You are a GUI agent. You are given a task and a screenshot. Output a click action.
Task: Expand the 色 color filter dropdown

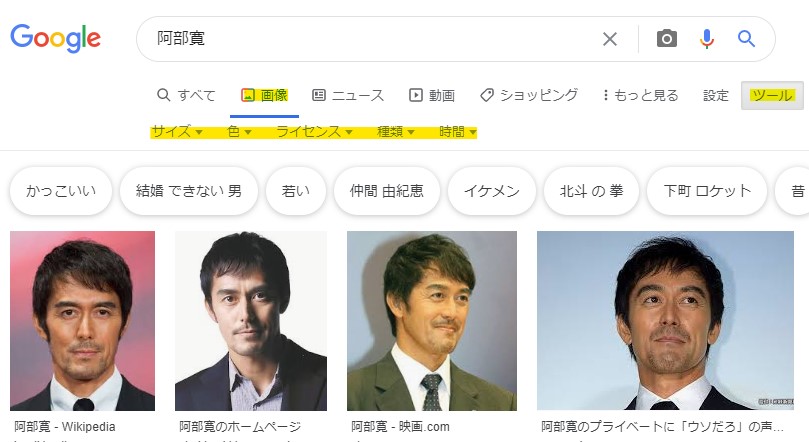[239, 132]
